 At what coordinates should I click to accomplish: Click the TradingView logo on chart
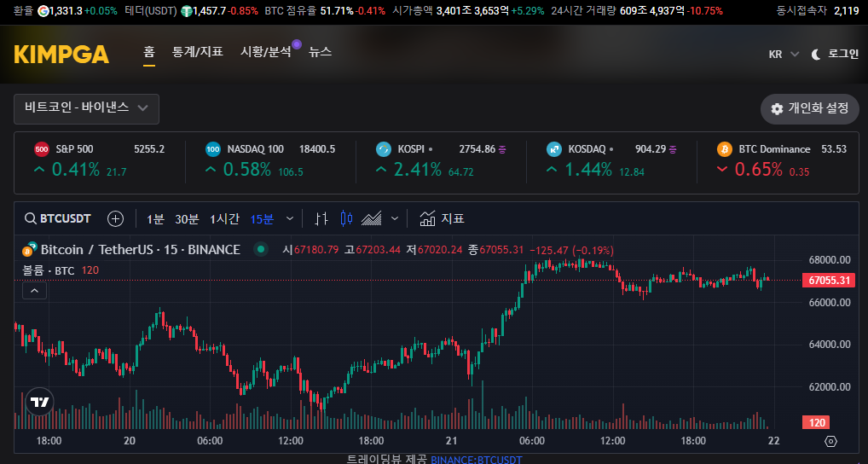[x=40, y=402]
